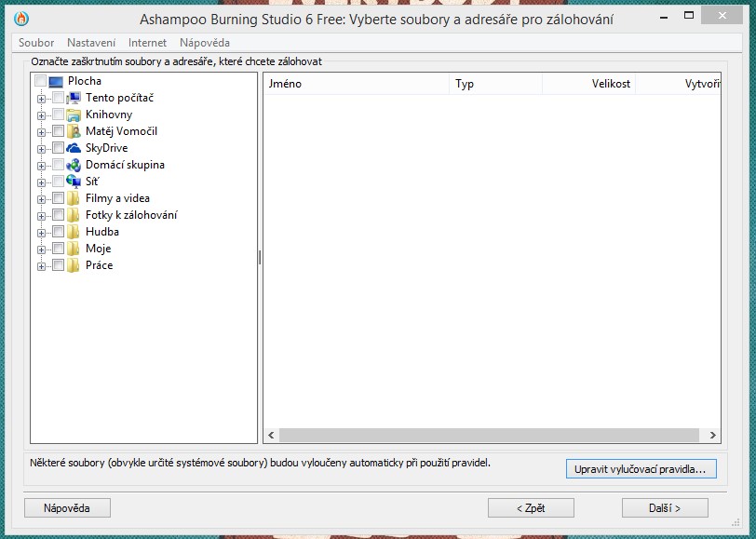Expand the Hudba tree node
Screen dimensions: 756x539
pyautogui.click(x=41, y=233)
